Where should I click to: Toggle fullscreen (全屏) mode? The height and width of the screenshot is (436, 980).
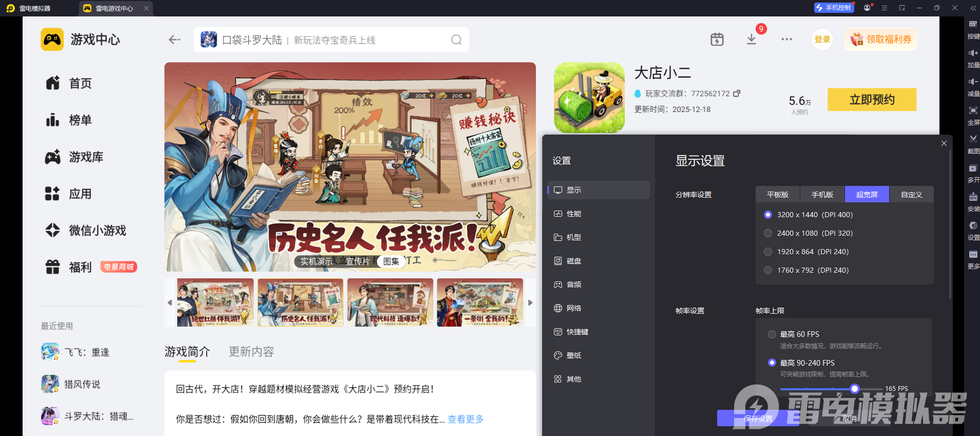click(973, 110)
